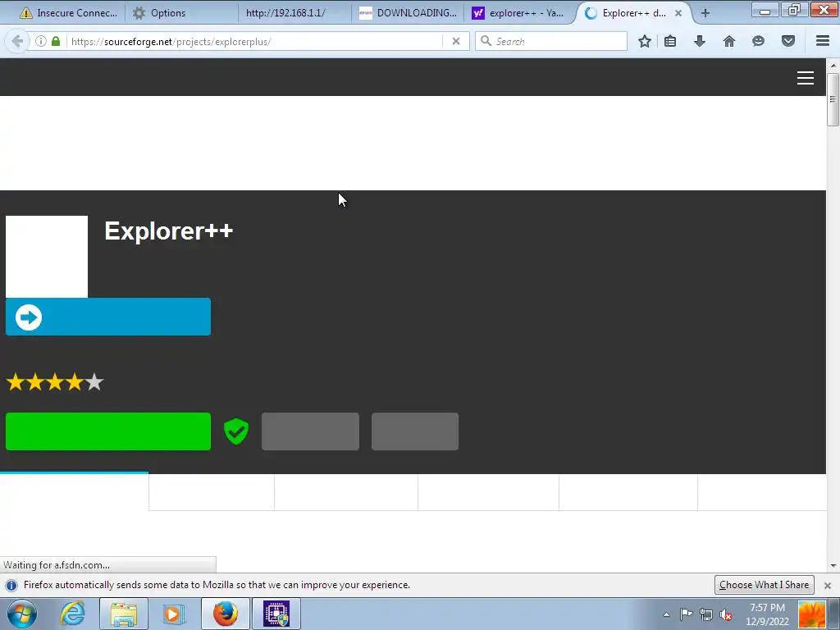Focus the sourceforge.net address bar
The width and height of the screenshot is (840, 630).
(256, 41)
